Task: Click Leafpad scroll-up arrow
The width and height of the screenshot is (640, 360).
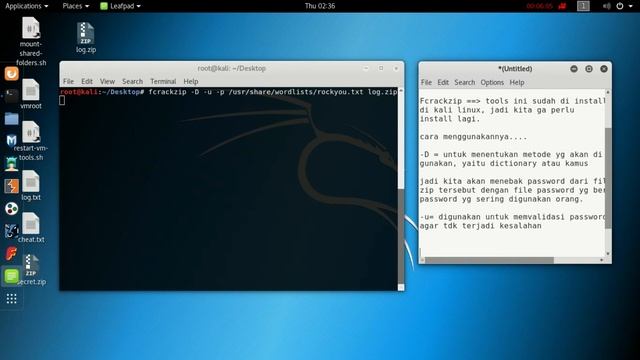Action: [x=608, y=92]
